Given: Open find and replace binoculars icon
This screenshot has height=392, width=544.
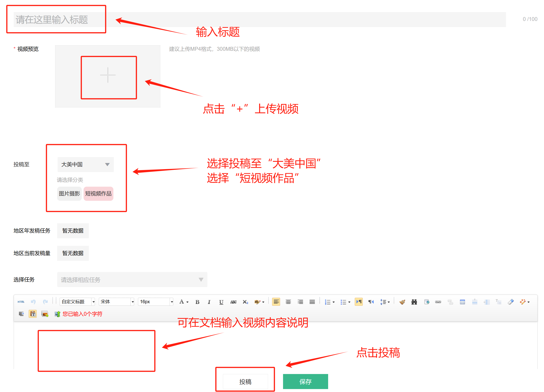Looking at the screenshot, I should click(414, 302).
